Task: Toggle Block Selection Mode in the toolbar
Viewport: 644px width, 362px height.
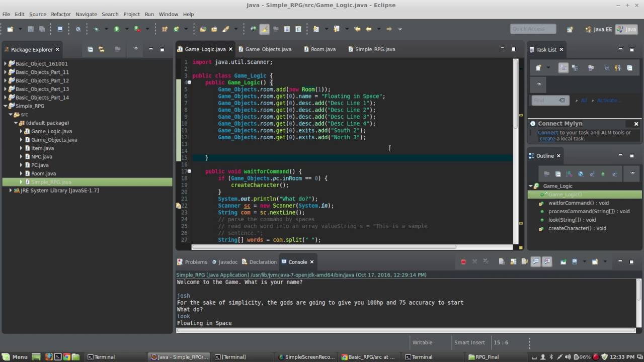Action: (x=287, y=29)
